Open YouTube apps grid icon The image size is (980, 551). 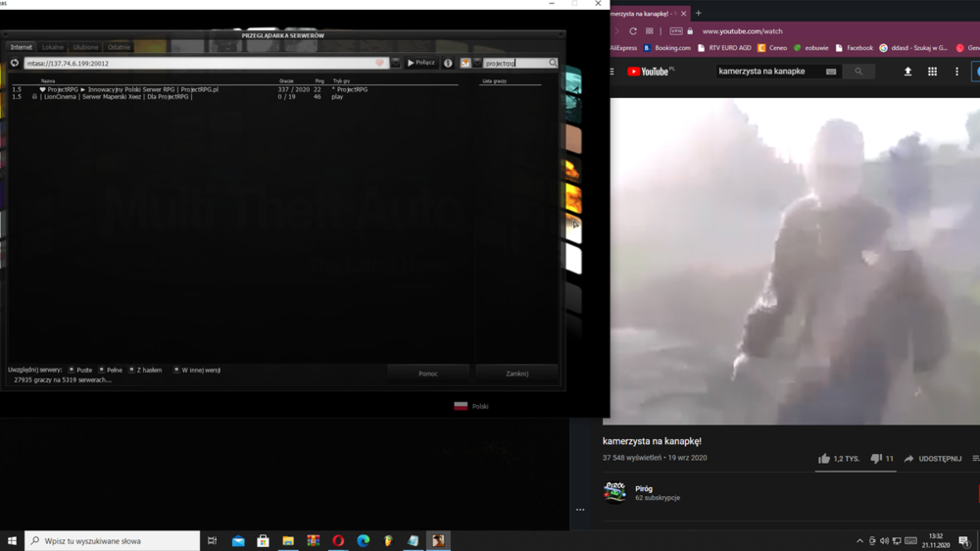click(x=932, y=72)
